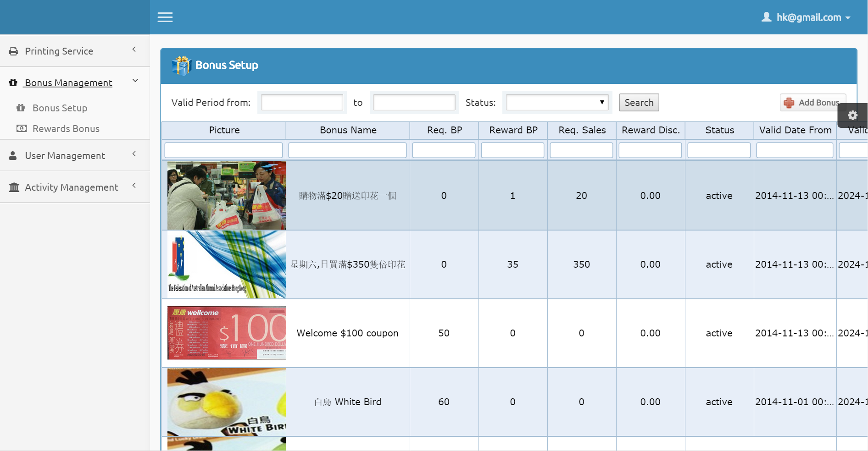The image size is (868, 451).
Task: Sort by the Bonus Name column header
Action: pos(348,130)
